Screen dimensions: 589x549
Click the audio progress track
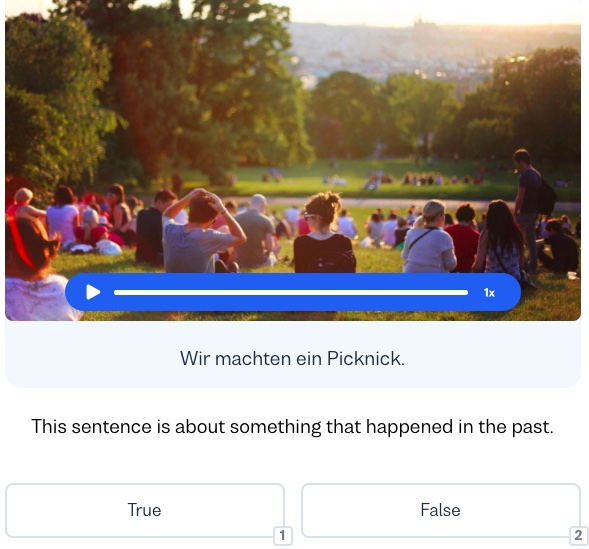pos(291,293)
